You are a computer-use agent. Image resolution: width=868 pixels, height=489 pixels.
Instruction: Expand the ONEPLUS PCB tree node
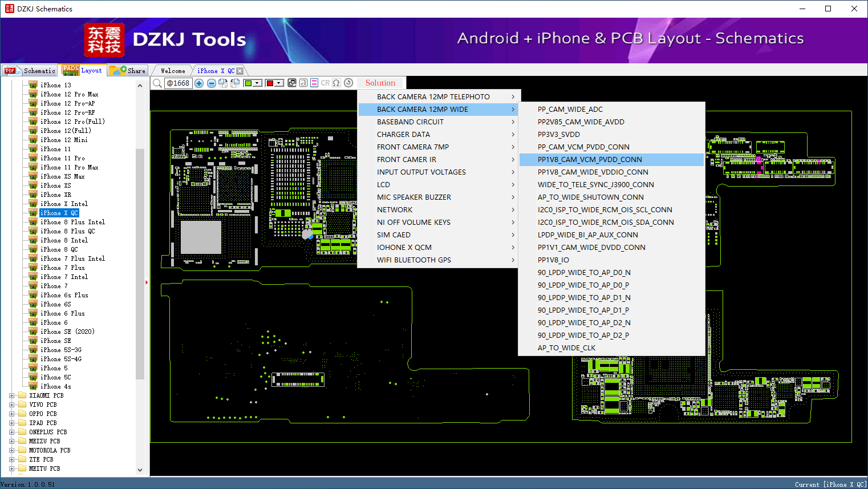tap(12, 432)
